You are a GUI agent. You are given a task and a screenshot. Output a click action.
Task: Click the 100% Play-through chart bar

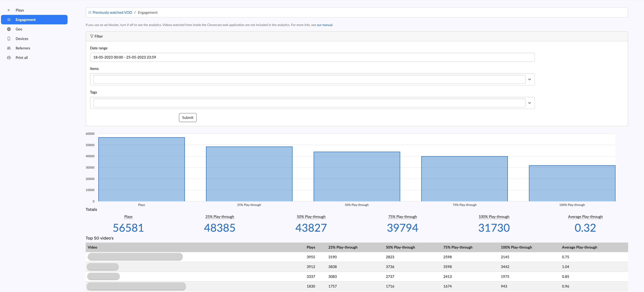pos(572,183)
